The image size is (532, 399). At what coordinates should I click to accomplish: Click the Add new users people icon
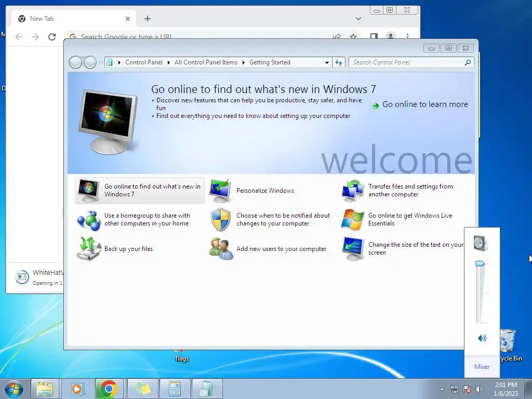point(221,249)
